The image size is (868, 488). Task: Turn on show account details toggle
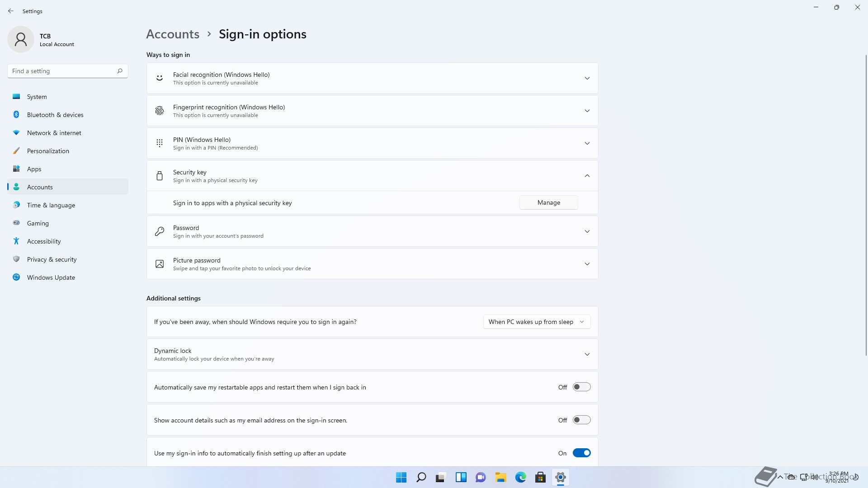[581, 420]
